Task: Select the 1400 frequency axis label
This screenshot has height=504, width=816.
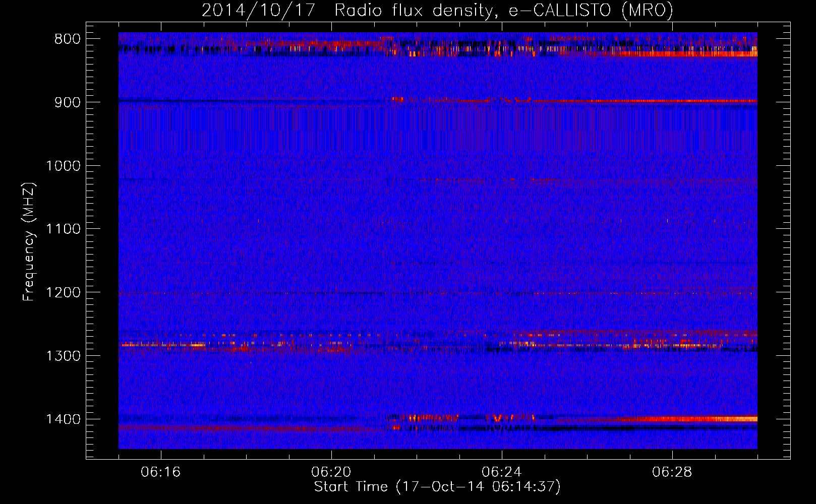Action: point(63,419)
